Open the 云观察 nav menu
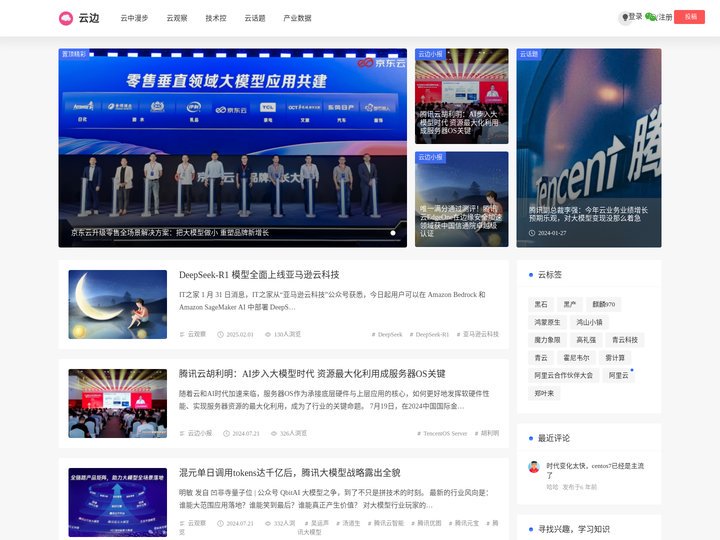This screenshot has height=540, width=720. [x=177, y=18]
